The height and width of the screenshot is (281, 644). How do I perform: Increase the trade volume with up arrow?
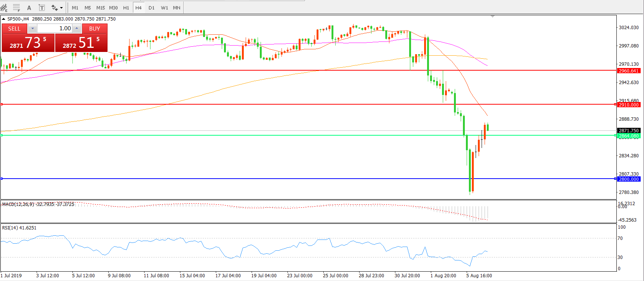pos(77,28)
